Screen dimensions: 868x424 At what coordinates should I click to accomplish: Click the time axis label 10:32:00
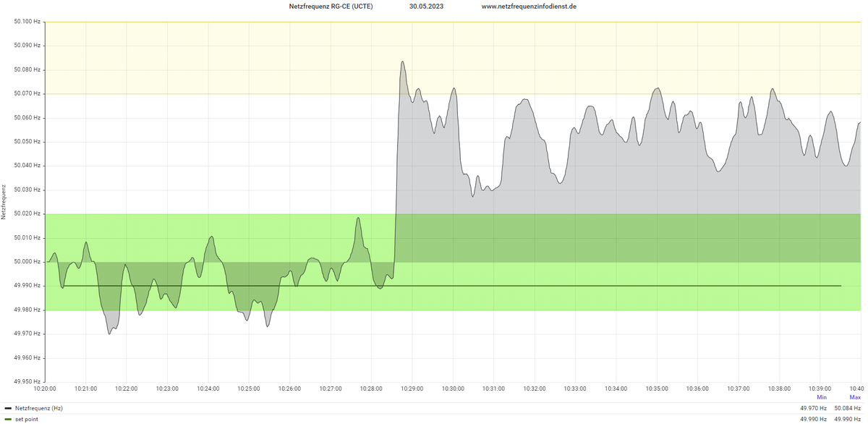pyautogui.click(x=535, y=389)
